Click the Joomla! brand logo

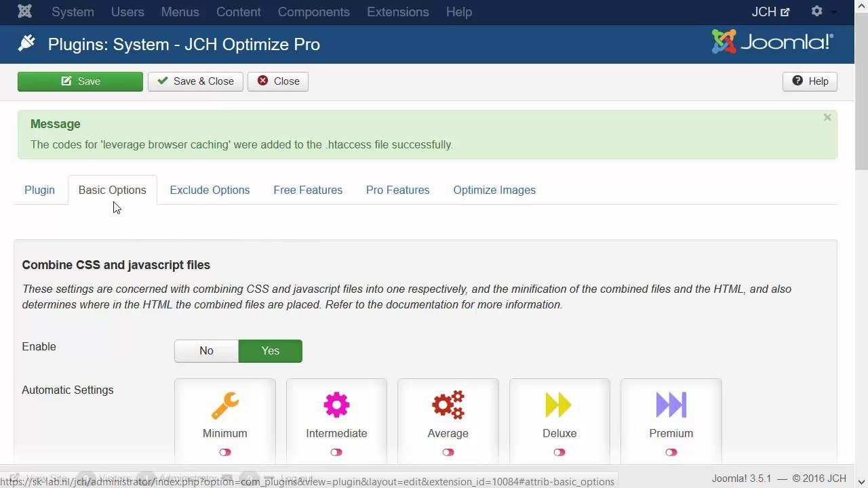click(772, 42)
